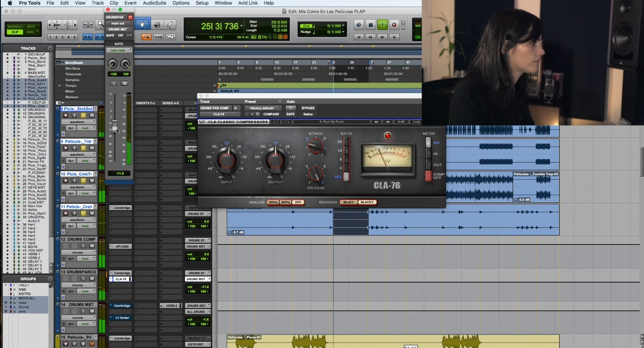
Task: Click Return to Zero transport button
Action: [x=359, y=37]
